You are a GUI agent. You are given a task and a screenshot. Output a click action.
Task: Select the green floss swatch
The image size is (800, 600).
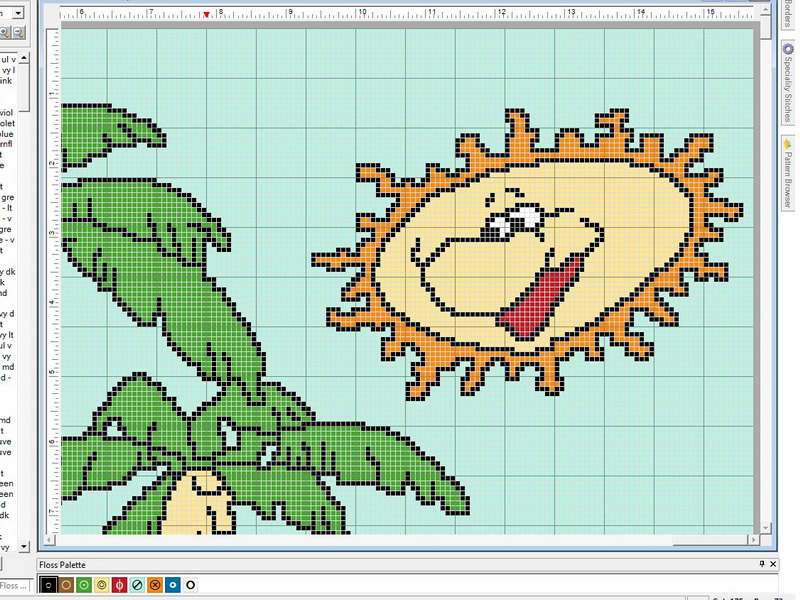point(84,585)
